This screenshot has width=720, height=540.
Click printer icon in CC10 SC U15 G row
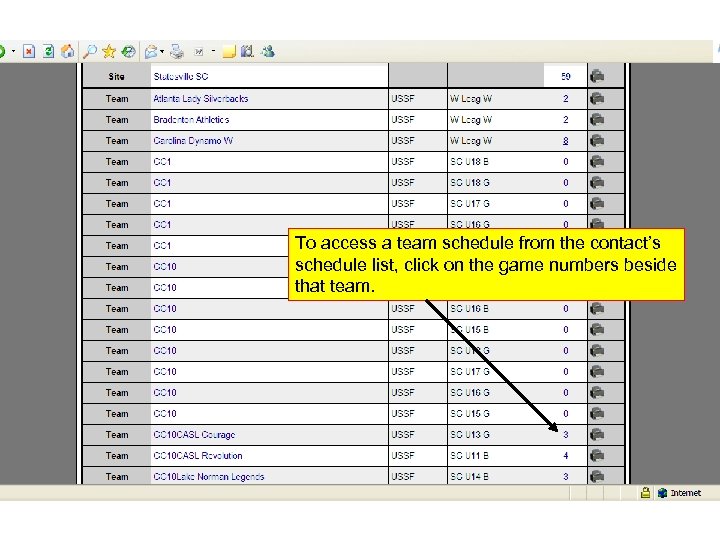tap(597, 414)
